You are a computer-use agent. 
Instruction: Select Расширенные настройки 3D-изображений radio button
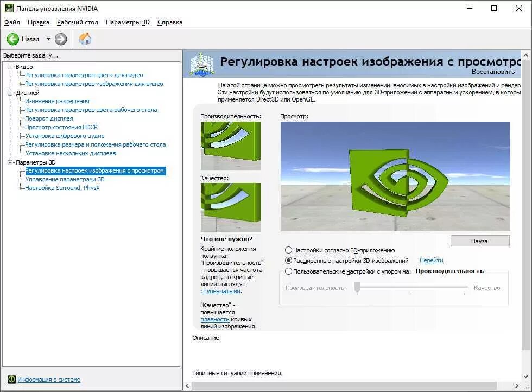(x=288, y=261)
